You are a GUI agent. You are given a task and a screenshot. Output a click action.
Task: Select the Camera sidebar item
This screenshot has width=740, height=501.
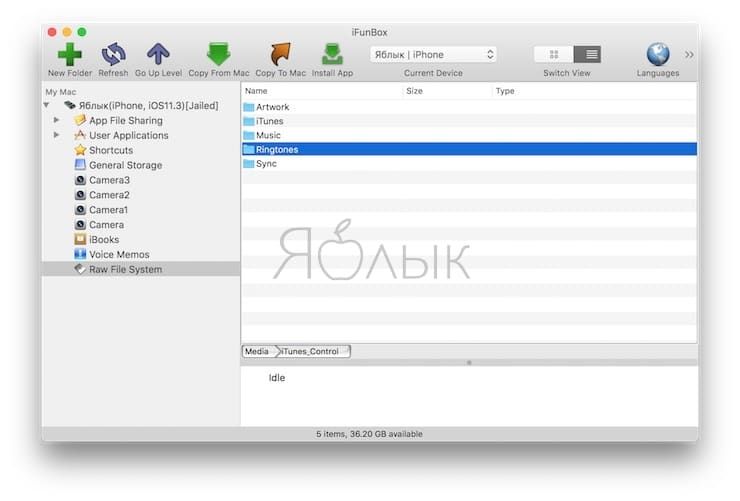(107, 225)
